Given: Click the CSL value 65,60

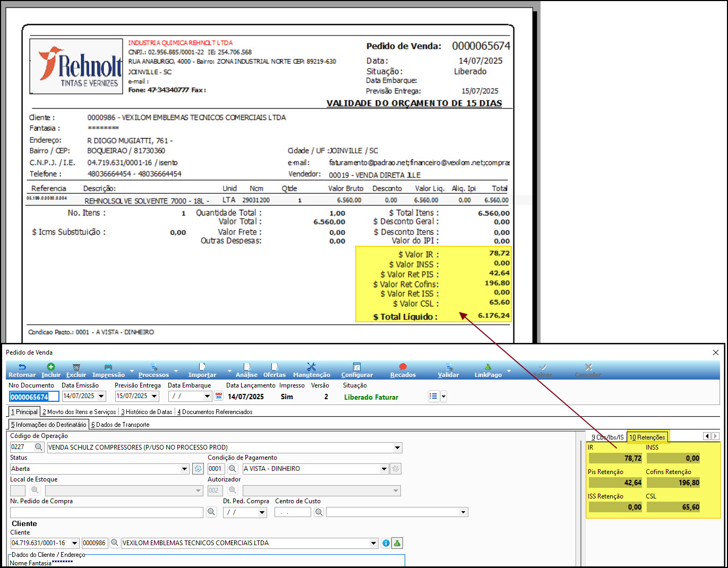Looking at the screenshot, I should point(673,507).
